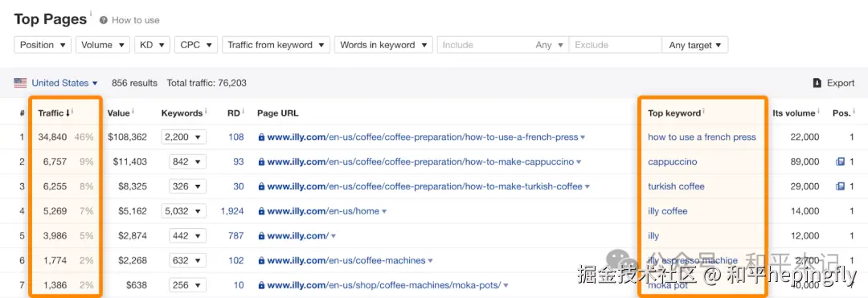Open the Volume filter dropdown
This screenshot has height=298, width=868.
(103, 45)
